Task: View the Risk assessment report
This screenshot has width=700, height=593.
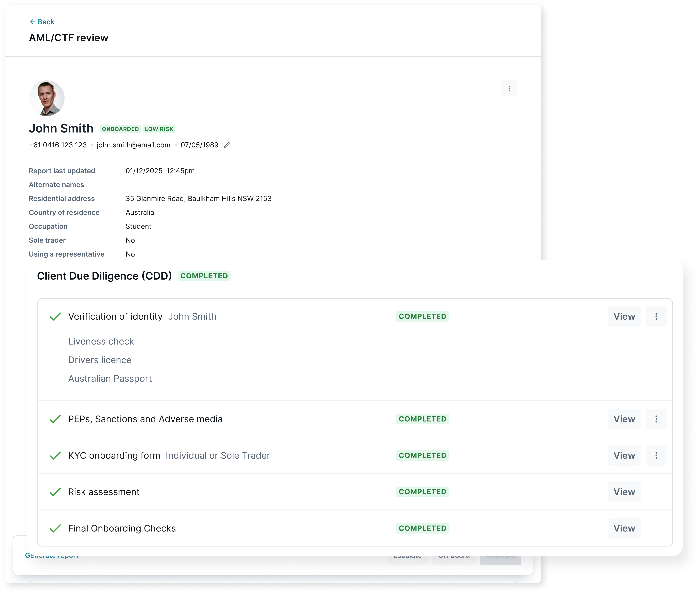Action: tap(624, 492)
